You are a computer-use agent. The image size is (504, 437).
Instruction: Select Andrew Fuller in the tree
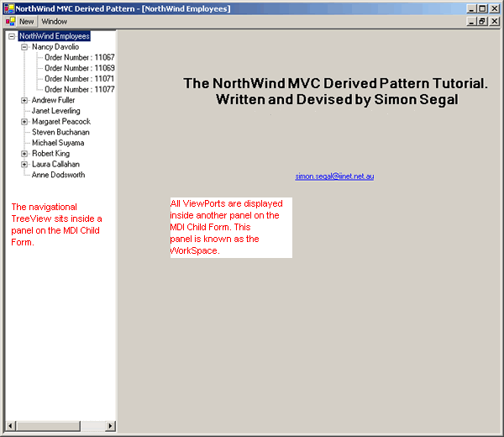54,100
